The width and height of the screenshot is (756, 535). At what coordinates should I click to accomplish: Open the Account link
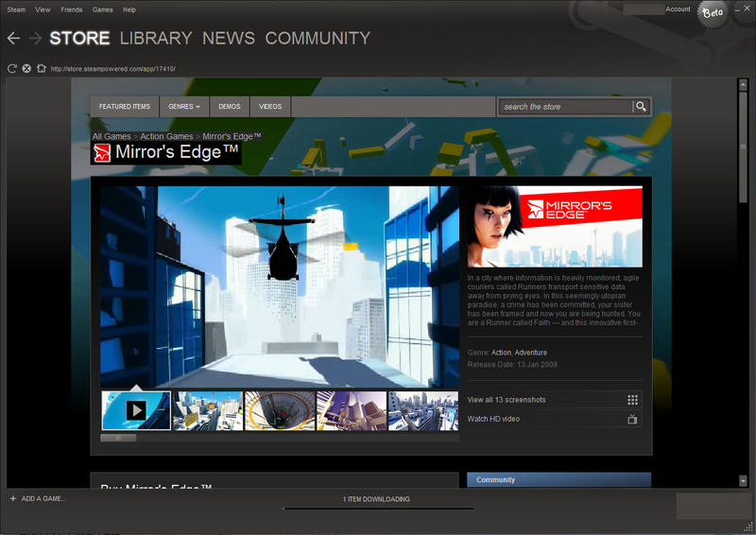pyautogui.click(x=678, y=9)
